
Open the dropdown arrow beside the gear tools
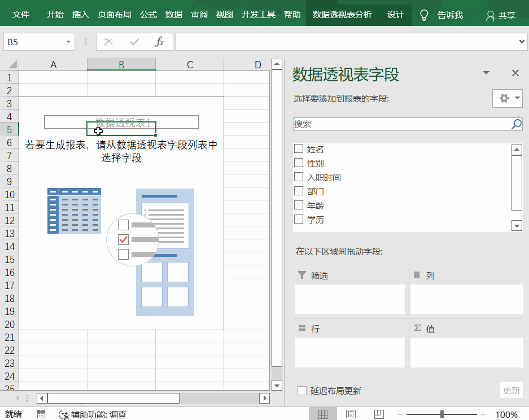pyautogui.click(x=517, y=98)
